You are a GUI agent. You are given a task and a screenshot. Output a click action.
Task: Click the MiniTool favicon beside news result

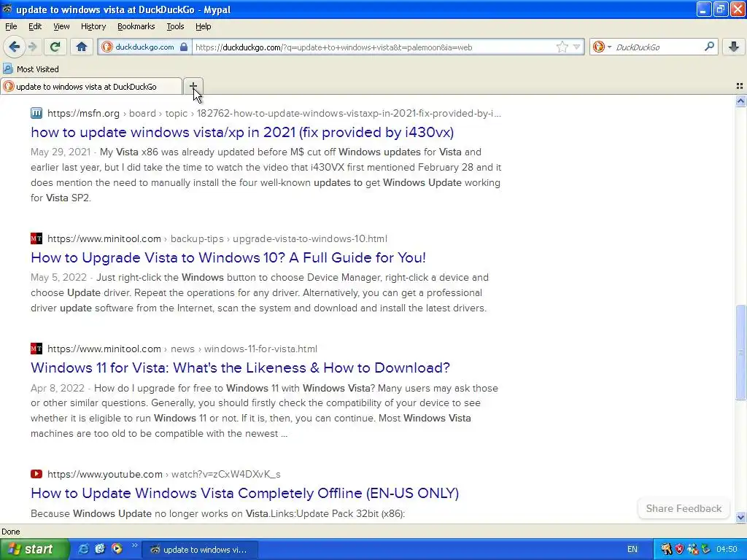[x=36, y=349]
